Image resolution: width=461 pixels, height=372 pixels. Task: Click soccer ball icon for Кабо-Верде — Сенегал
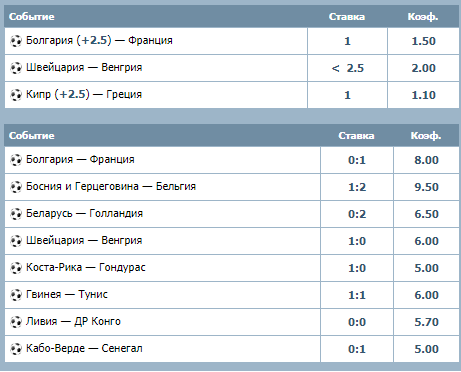pos(16,349)
